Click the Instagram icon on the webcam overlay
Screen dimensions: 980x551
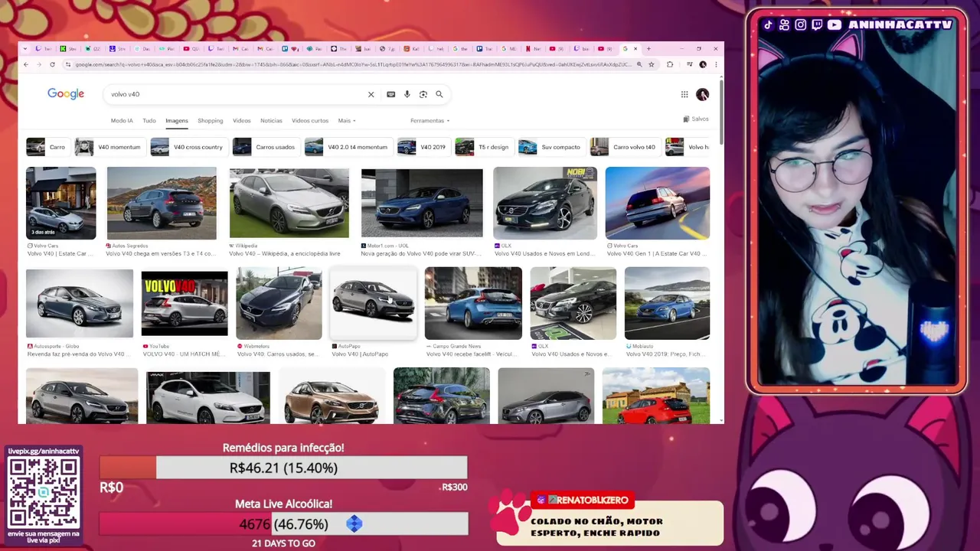(x=800, y=24)
